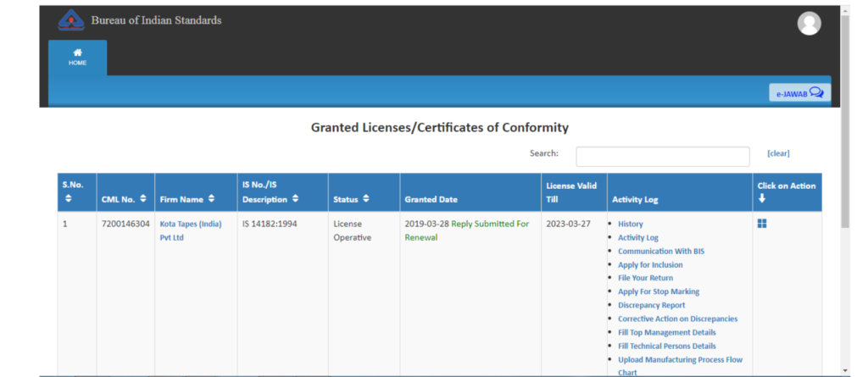Click the scrollbar down arrow

(x=844, y=370)
